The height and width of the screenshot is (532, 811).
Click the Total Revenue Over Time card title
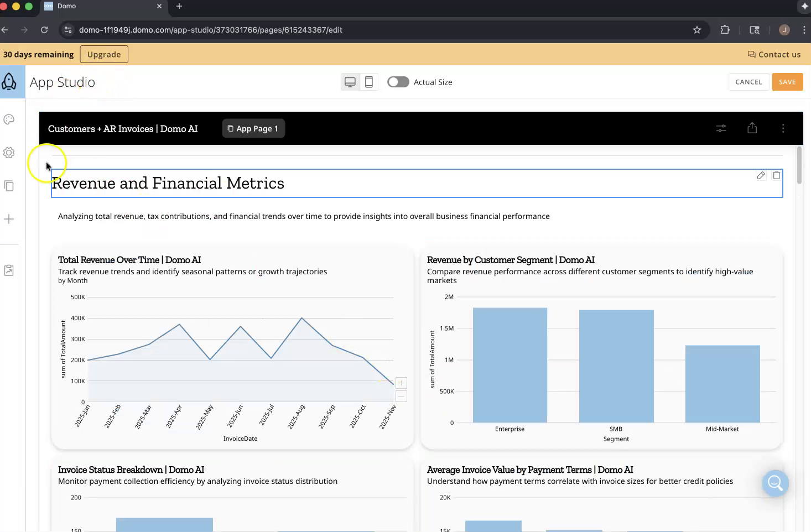[129, 260]
